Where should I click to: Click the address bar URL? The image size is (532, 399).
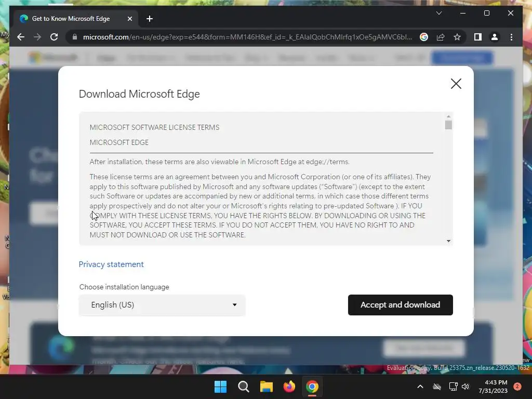pyautogui.click(x=247, y=37)
